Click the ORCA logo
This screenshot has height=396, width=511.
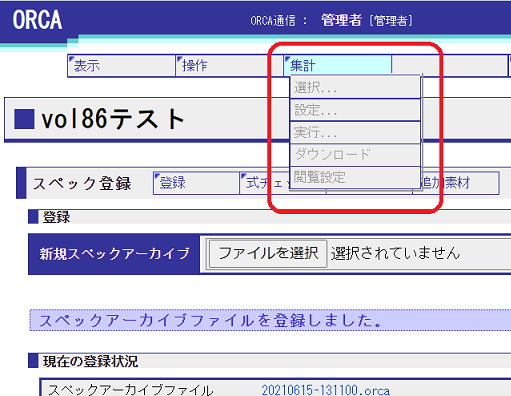[37, 20]
